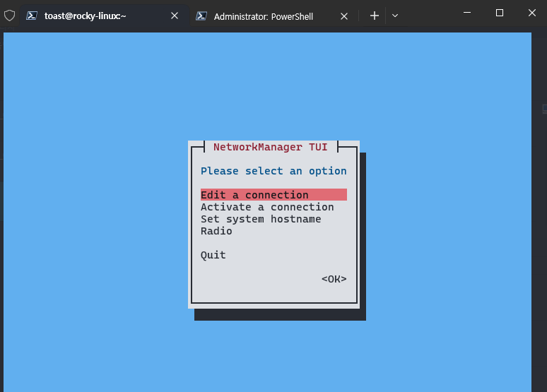Close the terminal window

[531, 13]
